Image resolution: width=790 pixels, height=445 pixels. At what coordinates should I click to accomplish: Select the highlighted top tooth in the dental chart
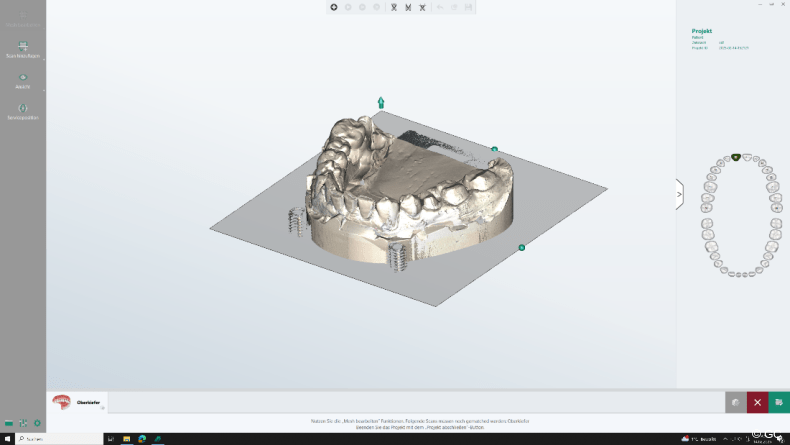pyautogui.click(x=736, y=157)
